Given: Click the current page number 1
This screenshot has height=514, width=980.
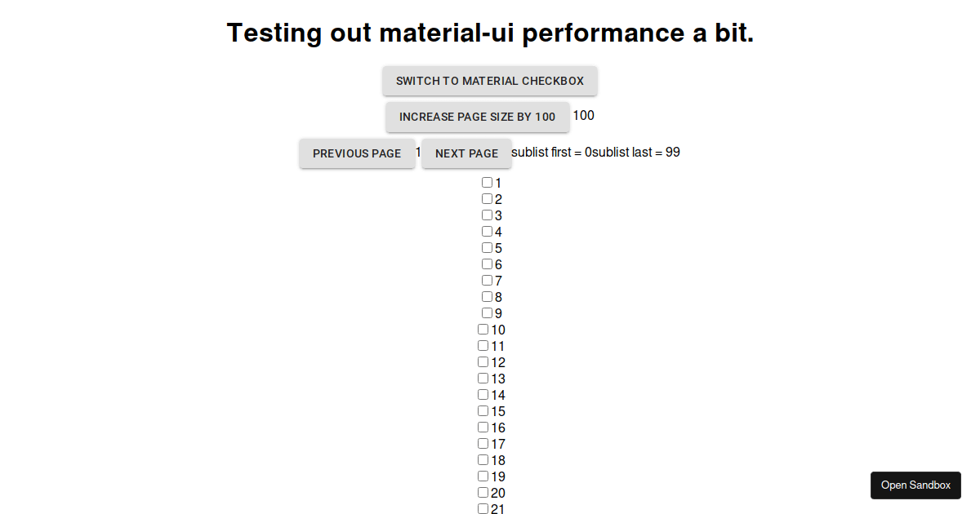Looking at the screenshot, I should 417,152.
